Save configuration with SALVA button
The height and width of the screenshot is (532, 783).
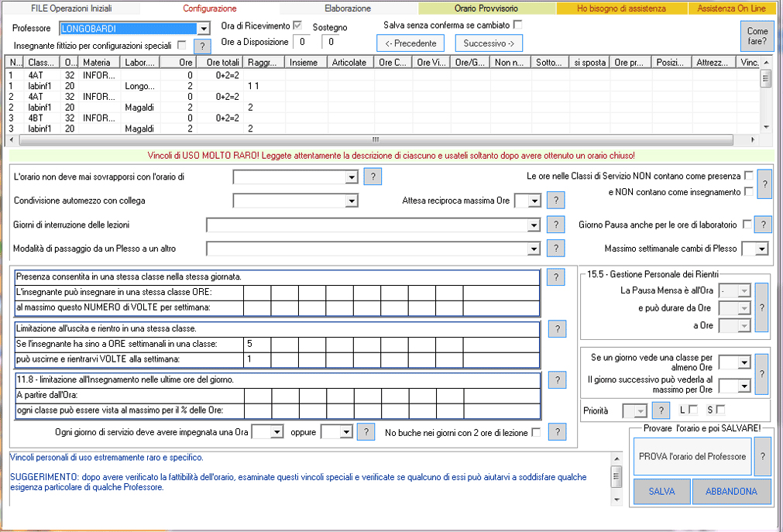[x=661, y=492]
